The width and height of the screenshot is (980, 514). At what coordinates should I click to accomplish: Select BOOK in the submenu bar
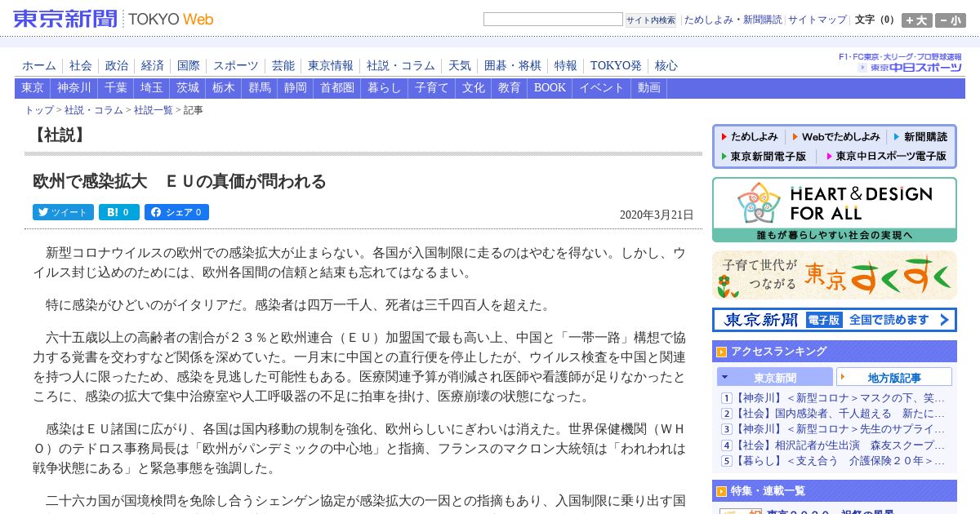pyautogui.click(x=550, y=88)
